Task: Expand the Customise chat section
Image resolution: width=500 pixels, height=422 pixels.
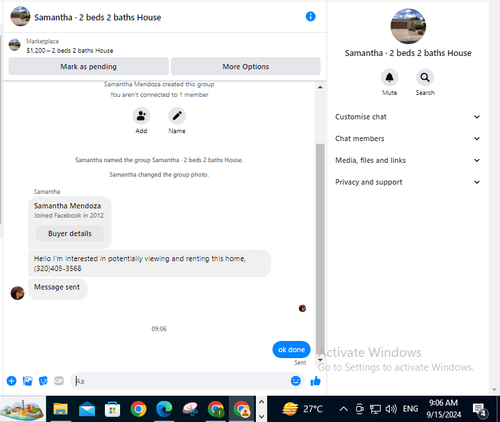Action: point(407,117)
